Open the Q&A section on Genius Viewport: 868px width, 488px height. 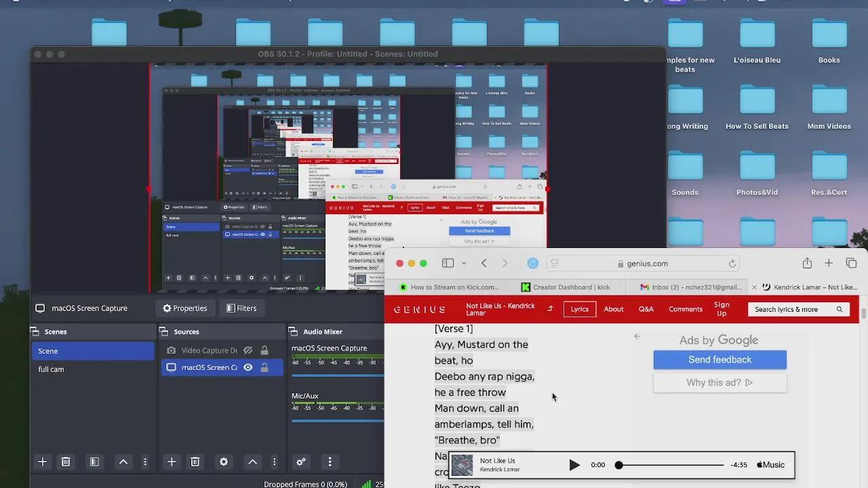pos(646,309)
